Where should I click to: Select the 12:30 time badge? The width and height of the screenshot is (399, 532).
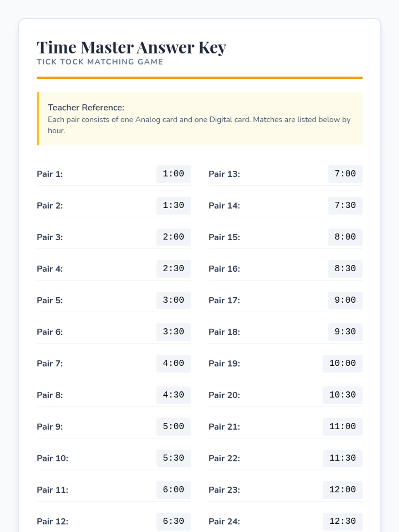click(x=342, y=521)
